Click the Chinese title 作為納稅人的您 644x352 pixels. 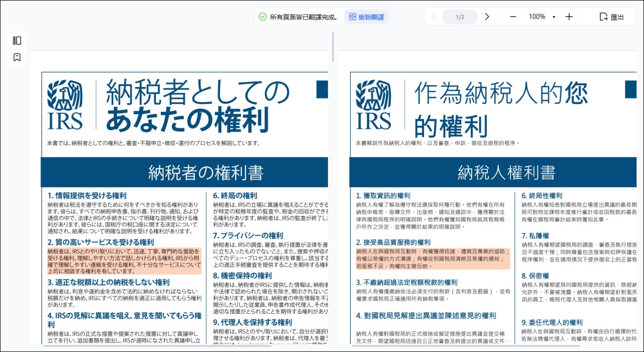click(501, 94)
